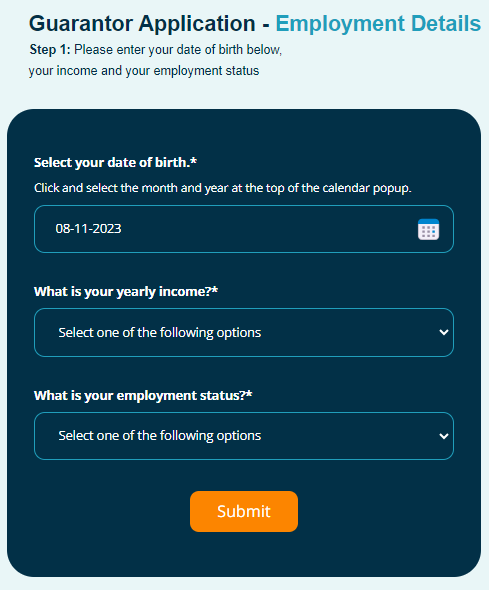Open the yearly income dropdown

click(x=244, y=333)
